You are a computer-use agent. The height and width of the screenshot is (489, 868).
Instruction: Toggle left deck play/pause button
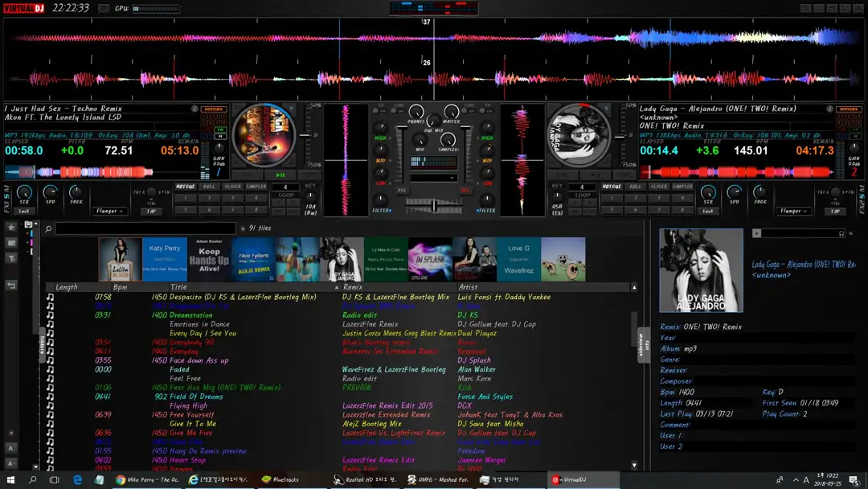[280, 175]
